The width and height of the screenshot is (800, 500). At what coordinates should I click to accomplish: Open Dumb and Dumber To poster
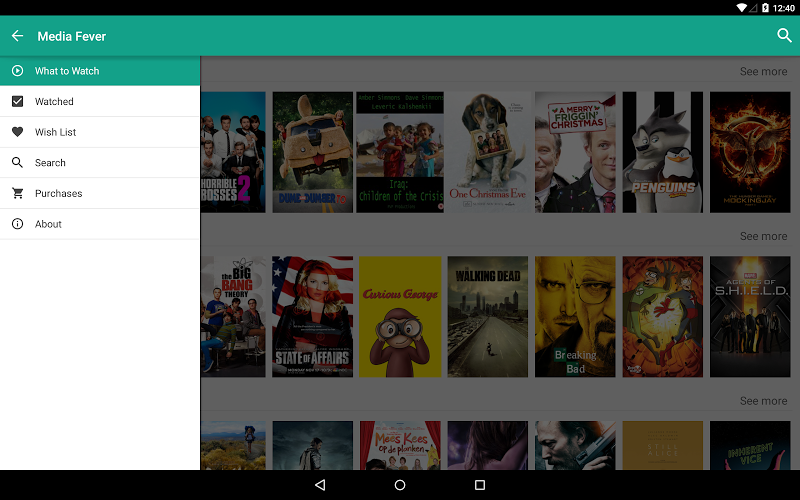point(312,152)
